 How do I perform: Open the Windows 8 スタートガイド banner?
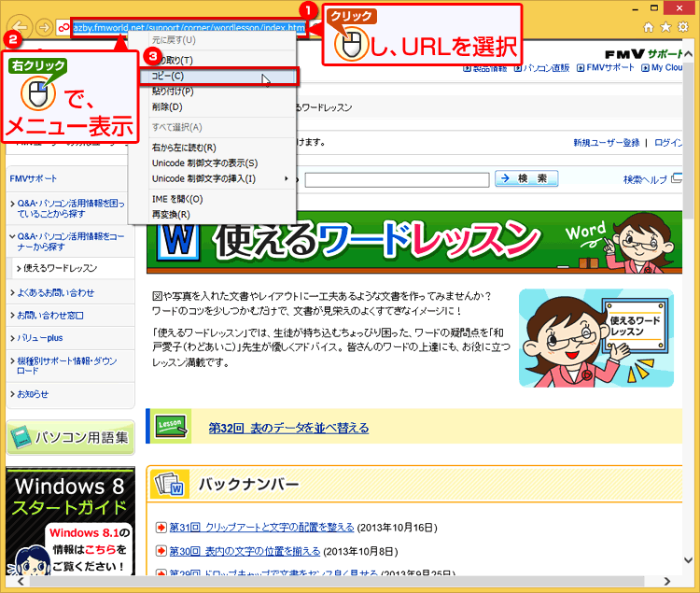(x=71, y=521)
